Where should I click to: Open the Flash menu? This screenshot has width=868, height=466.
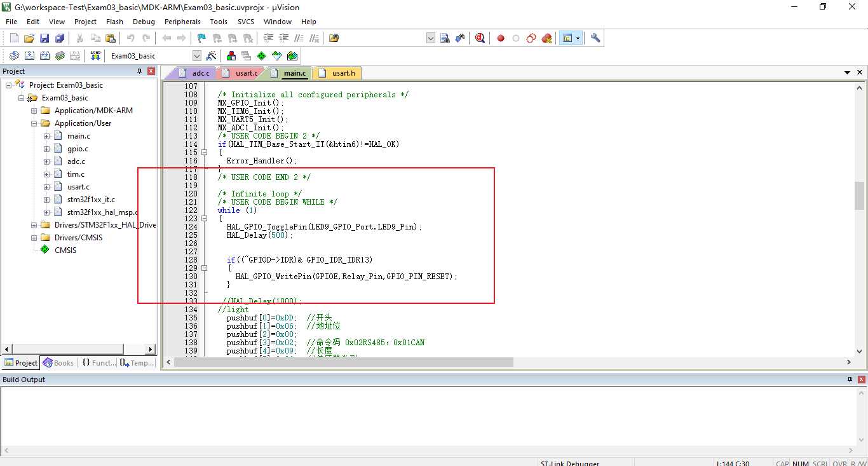(x=114, y=22)
